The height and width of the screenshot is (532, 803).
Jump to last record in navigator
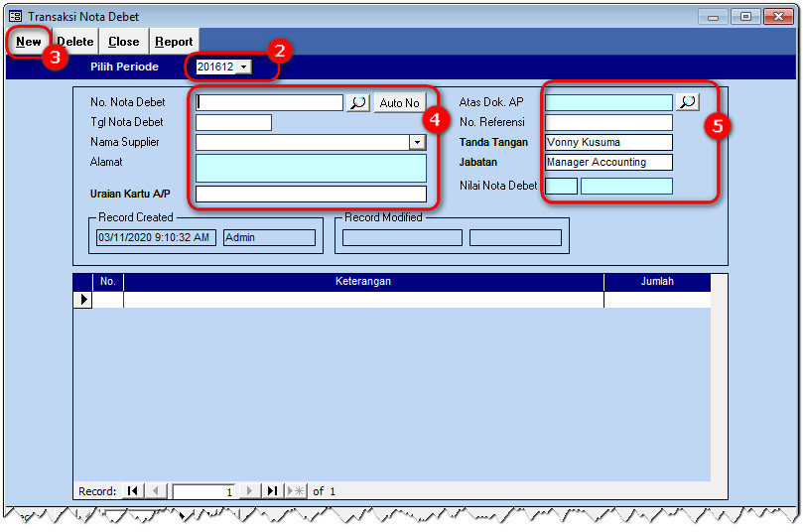(x=272, y=491)
